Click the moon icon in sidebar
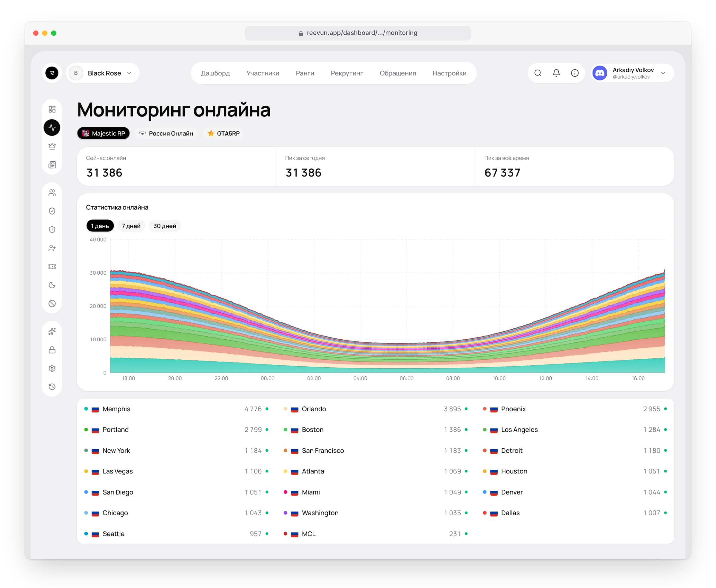The width and height of the screenshot is (716, 588). tap(52, 285)
